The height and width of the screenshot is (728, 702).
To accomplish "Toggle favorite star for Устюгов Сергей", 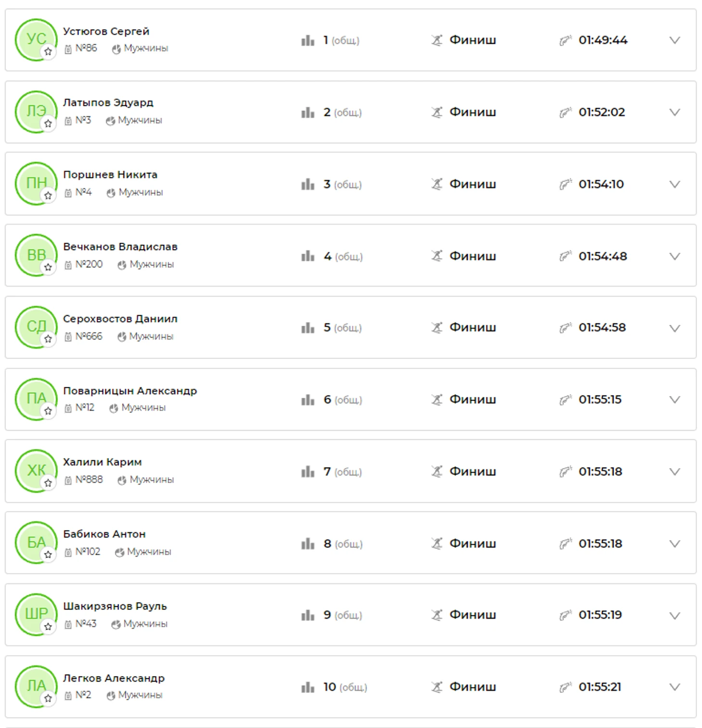I will (x=48, y=51).
